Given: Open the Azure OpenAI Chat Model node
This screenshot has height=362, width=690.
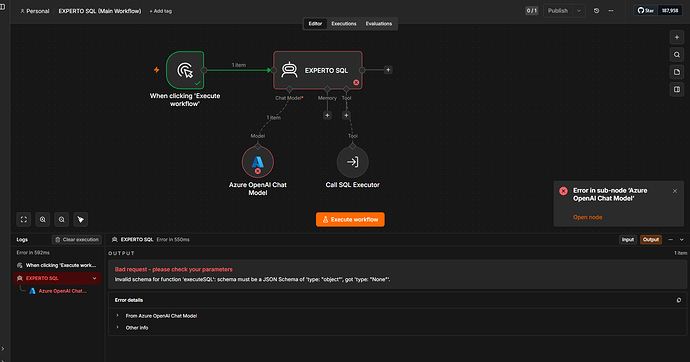Looking at the screenshot, I should click(x=258, y=162).
